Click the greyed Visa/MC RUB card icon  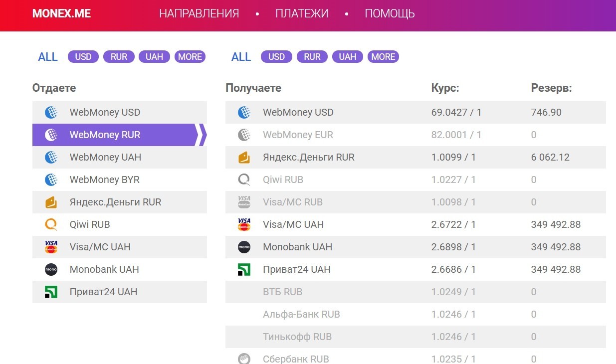pyautogui.click(x=244, y=202)
